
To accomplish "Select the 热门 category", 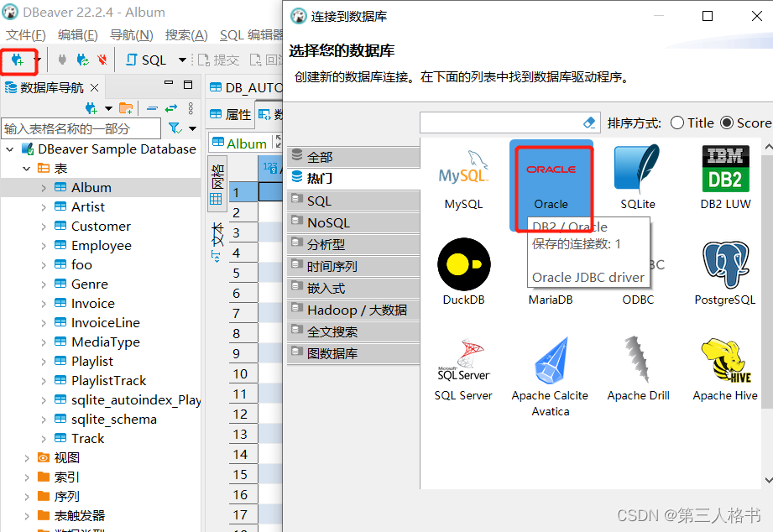I will tap(353, 179).
